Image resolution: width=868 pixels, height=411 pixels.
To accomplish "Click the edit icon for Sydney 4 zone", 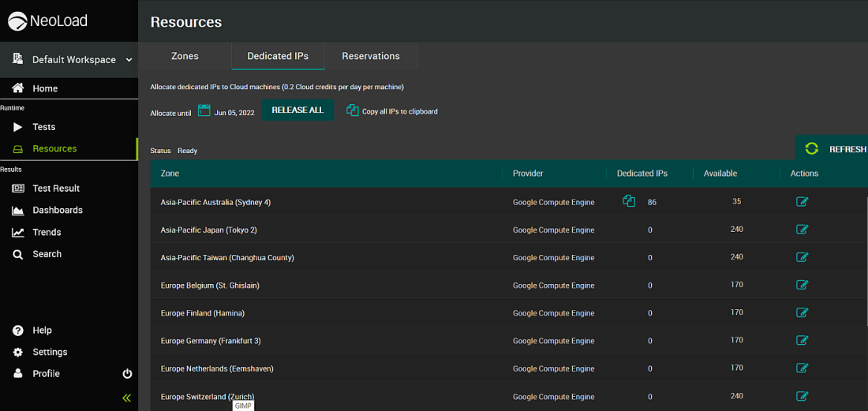I will [x=802, y=202].
